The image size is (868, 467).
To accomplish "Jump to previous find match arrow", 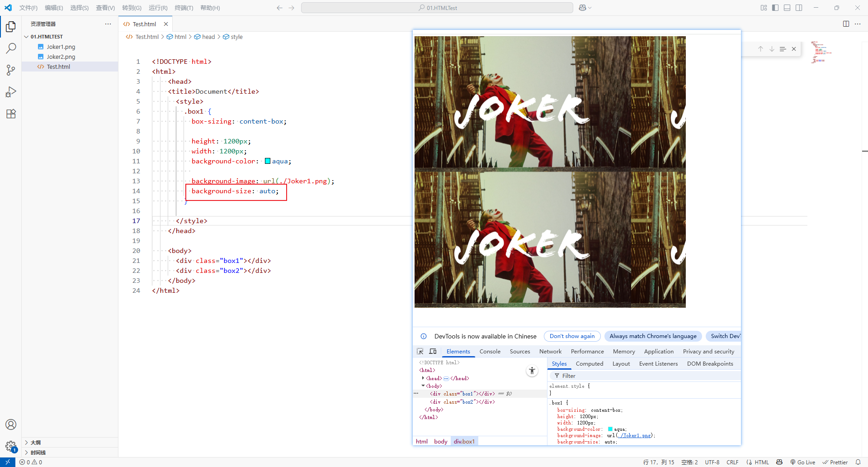I will pyautogui.click(x=760, y=49).
